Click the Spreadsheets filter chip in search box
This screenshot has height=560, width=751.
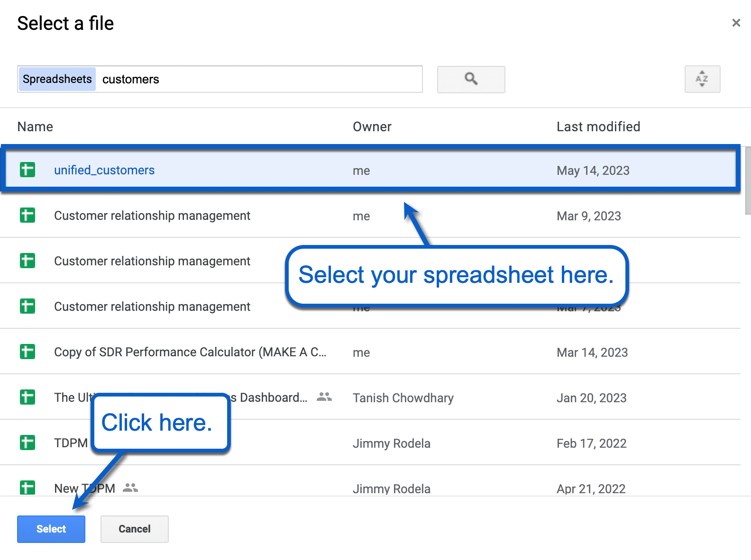point(57,79)
